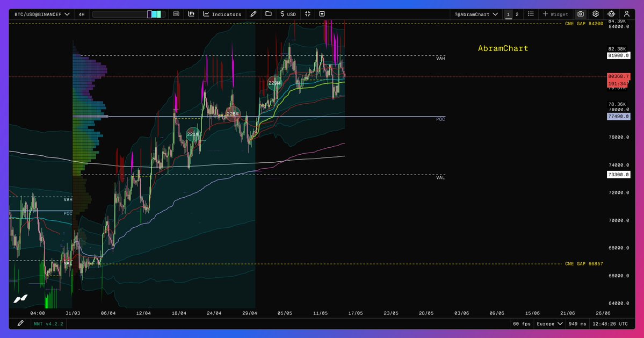
Task: Open the BTC/USD@BINANCEF symbol selector
Action: pos(42,15)
